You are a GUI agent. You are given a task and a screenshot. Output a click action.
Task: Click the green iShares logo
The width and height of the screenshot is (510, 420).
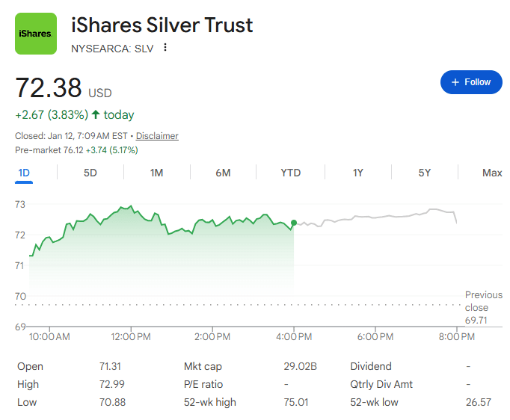point(36,34)
